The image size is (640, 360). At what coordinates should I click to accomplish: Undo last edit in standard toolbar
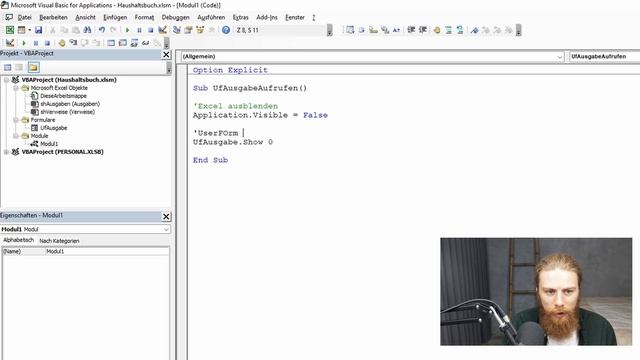click(102, 30)
